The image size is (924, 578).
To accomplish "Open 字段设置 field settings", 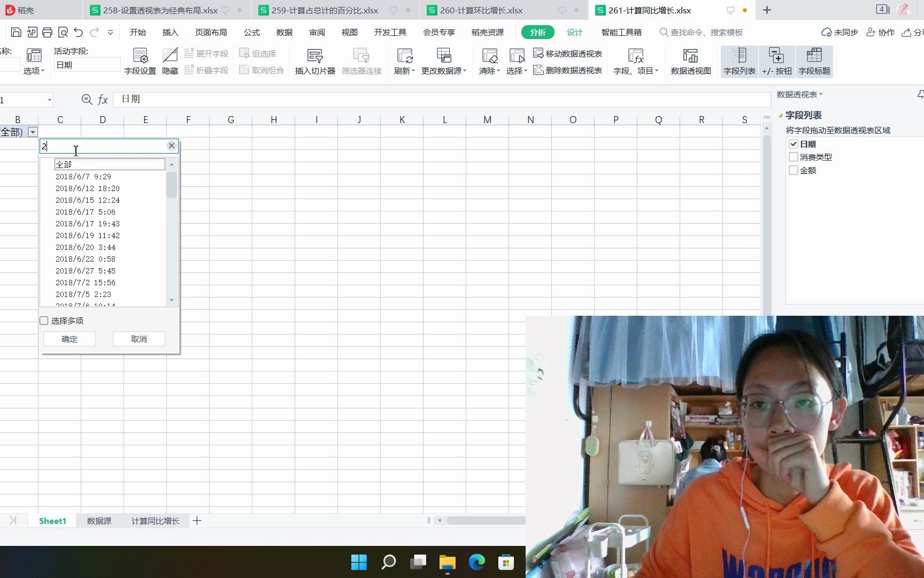I will tap(140, 62).
